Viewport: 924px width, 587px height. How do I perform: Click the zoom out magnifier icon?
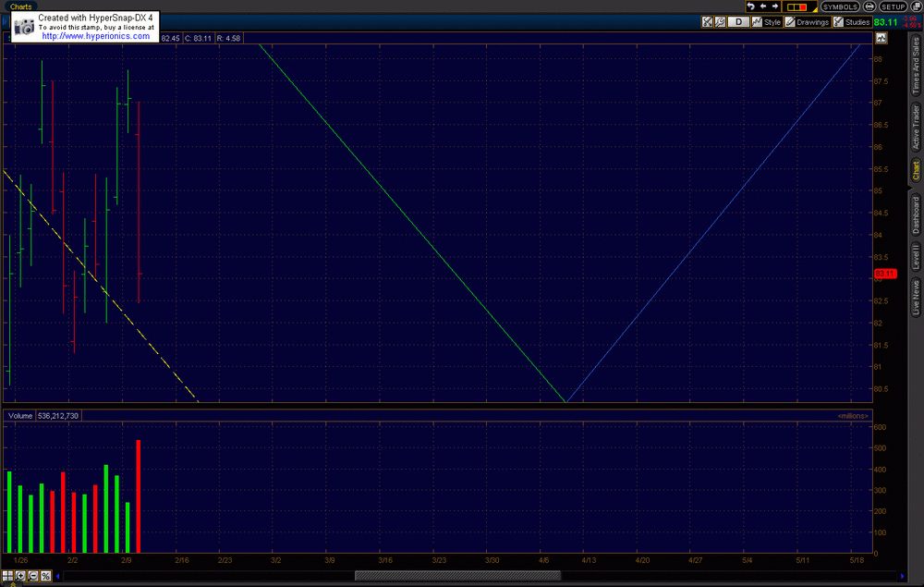pyautogui.click(x=33, y=576)
